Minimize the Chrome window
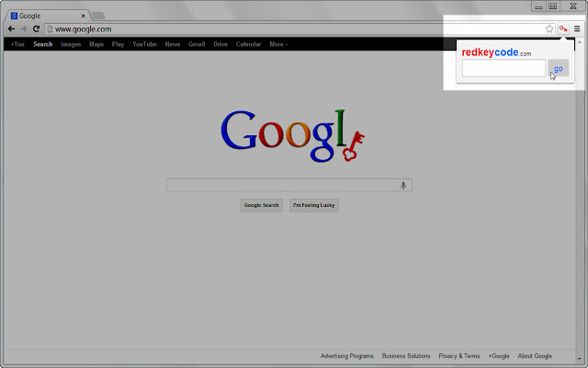The image size is (588, 368). (539, 6)
